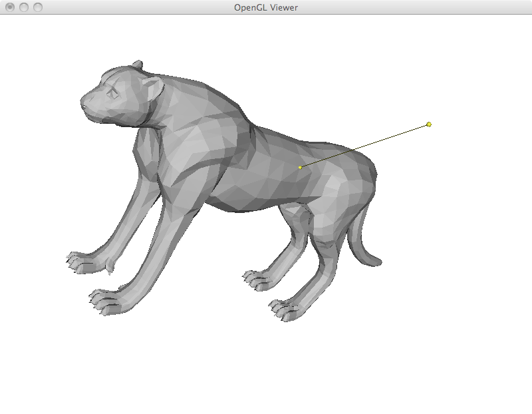
Task: Close the OpenGL Viewer window
Action: pos(10,7)
